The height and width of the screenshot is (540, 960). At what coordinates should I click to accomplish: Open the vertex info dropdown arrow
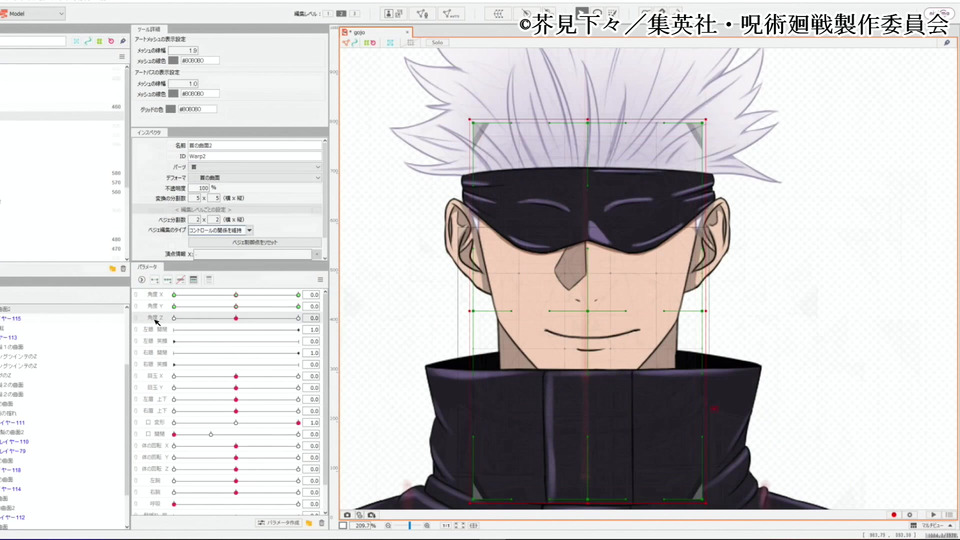(x=317, y=254)
